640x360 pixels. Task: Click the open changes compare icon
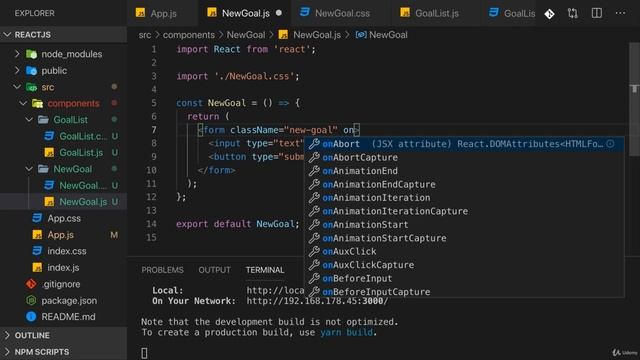pos(573,13)
